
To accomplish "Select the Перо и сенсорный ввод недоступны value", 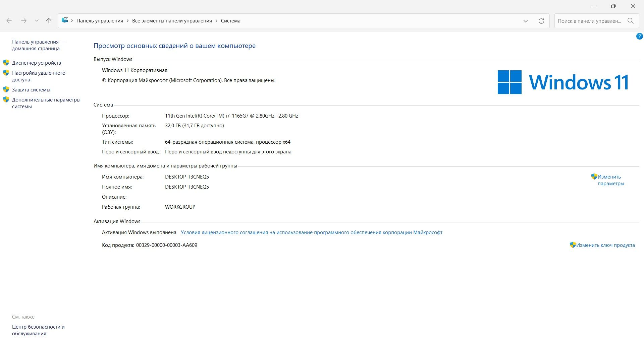I will (x=228, y=152).
